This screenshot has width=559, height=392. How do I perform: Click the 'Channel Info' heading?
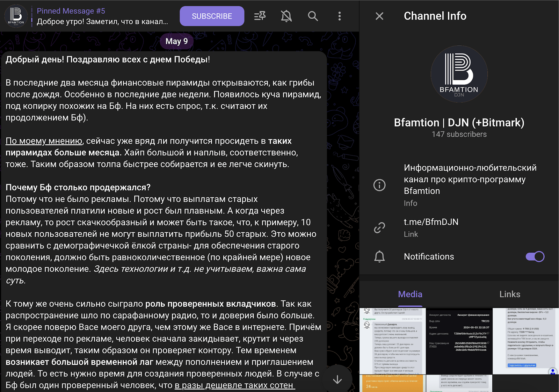click(x=435, y=16)
